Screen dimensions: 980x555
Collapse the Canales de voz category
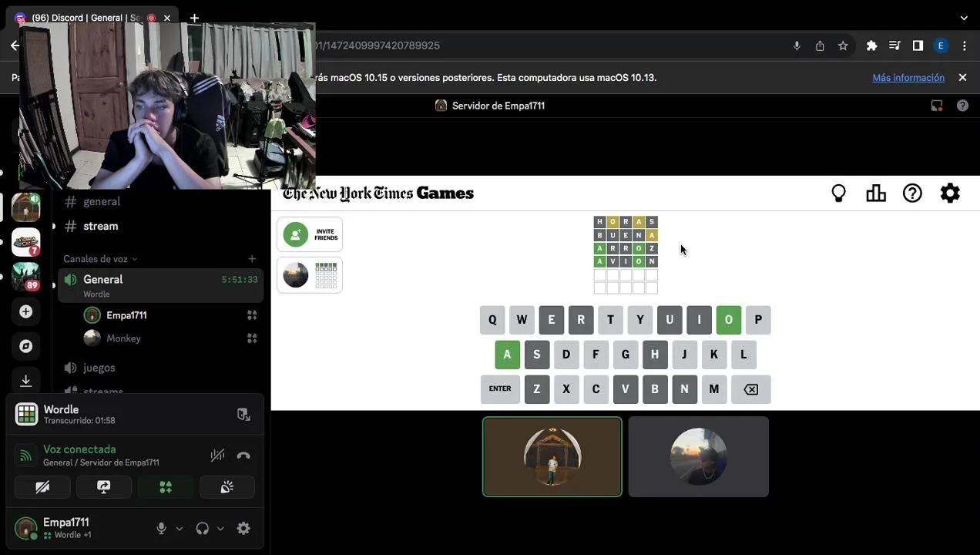(100, 259)
